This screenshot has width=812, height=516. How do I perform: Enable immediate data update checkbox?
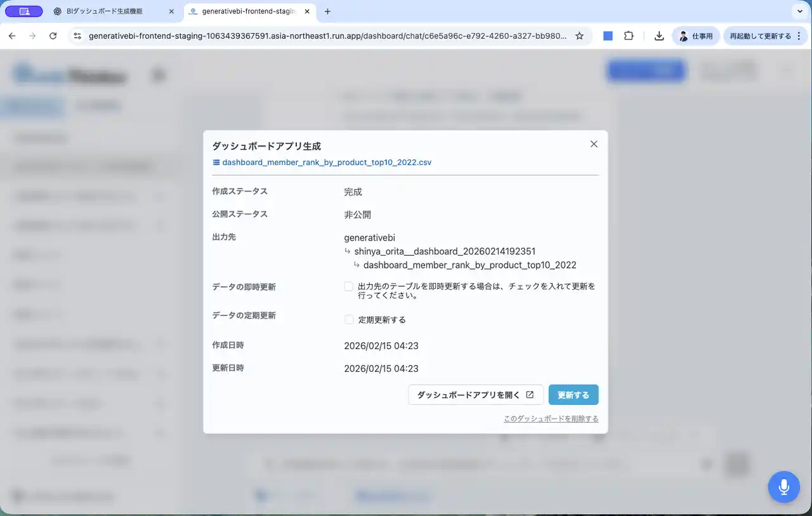pyautogui.click(x=349, y=286)
